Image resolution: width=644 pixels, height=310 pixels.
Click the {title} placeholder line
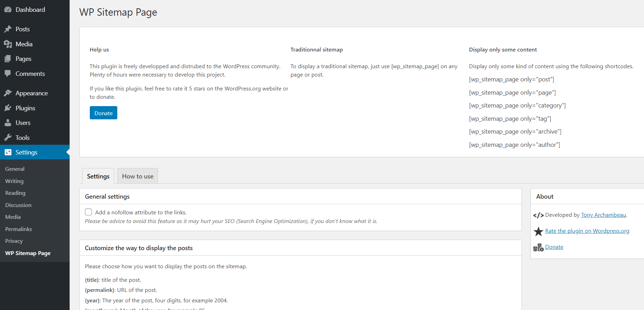point(113,280)
